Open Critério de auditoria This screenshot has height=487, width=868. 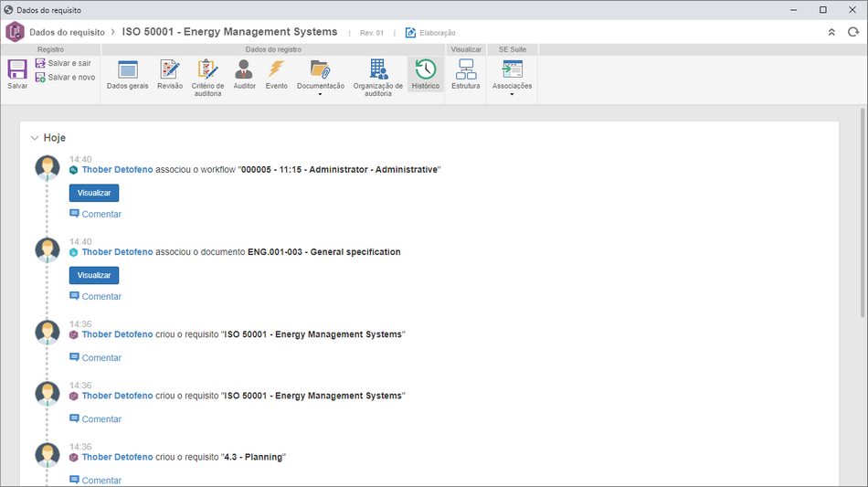click(x=207, y=78)
